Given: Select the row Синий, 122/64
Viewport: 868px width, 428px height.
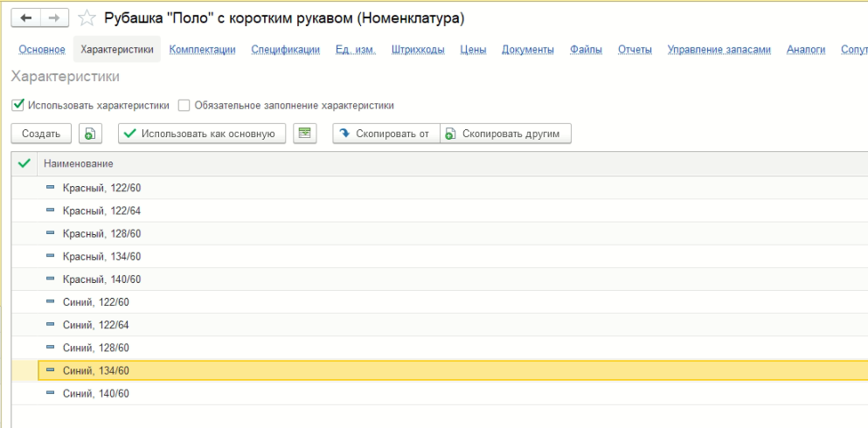Looking at the screenshot, I should click(440, 325).
